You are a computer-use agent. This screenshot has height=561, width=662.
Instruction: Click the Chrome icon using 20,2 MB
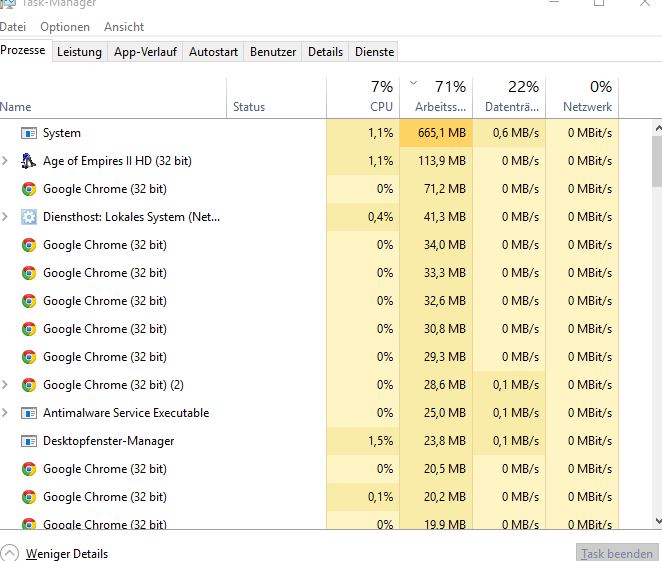pos(29,497)
